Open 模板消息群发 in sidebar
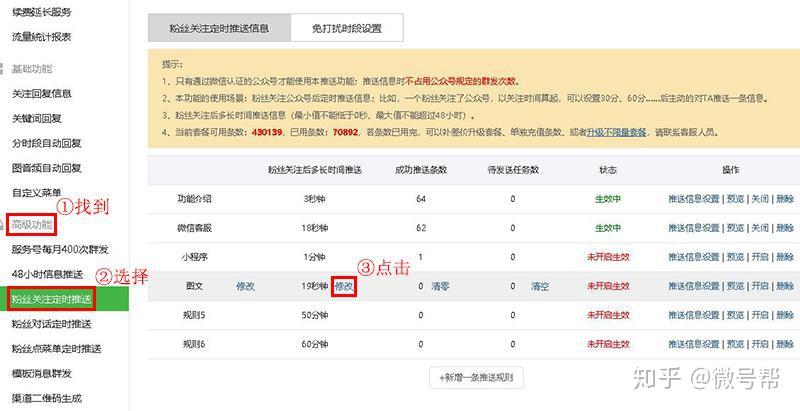Screen dimensions: 800x411 pos(42,373)
